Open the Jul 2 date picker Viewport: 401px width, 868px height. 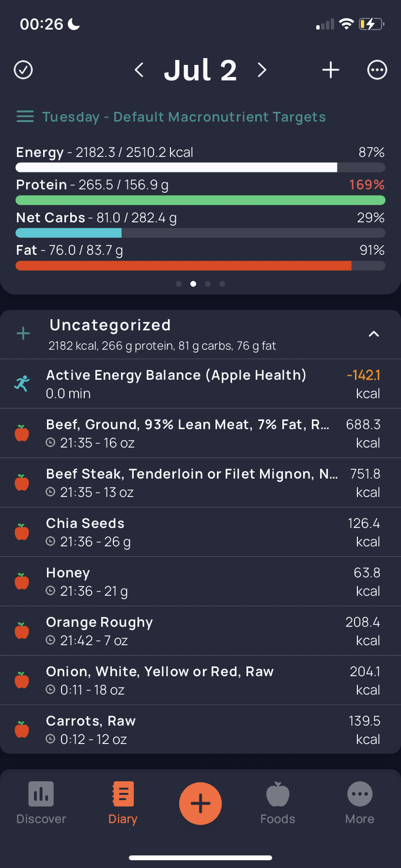(200, 70)
